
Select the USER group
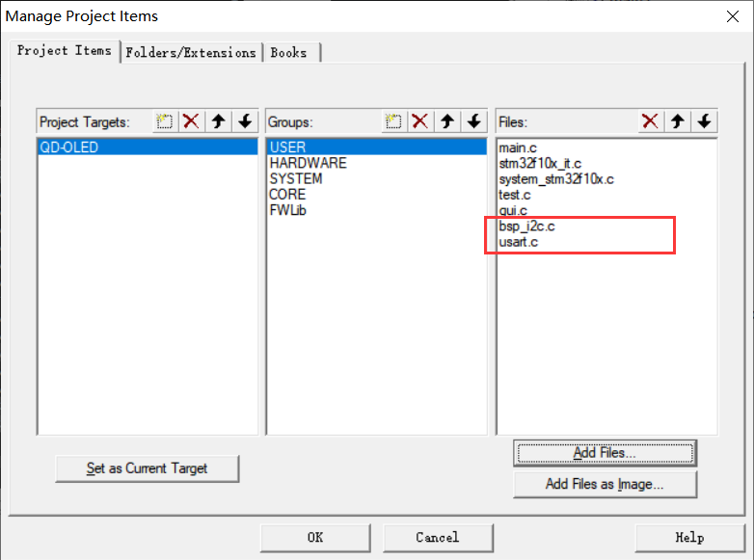[x=377, y=147]
